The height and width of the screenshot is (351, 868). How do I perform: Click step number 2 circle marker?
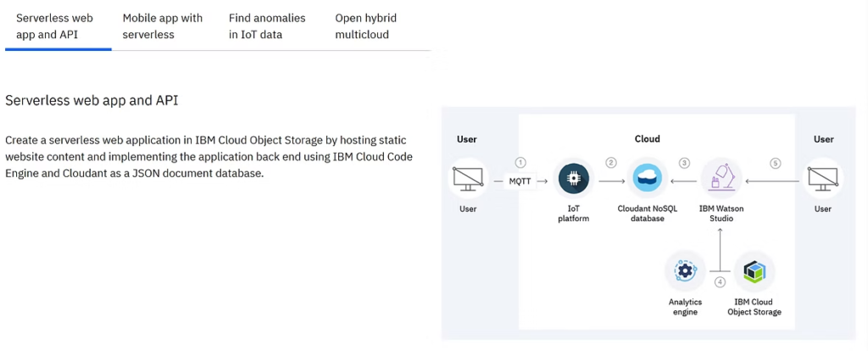[x=611, y=163]
